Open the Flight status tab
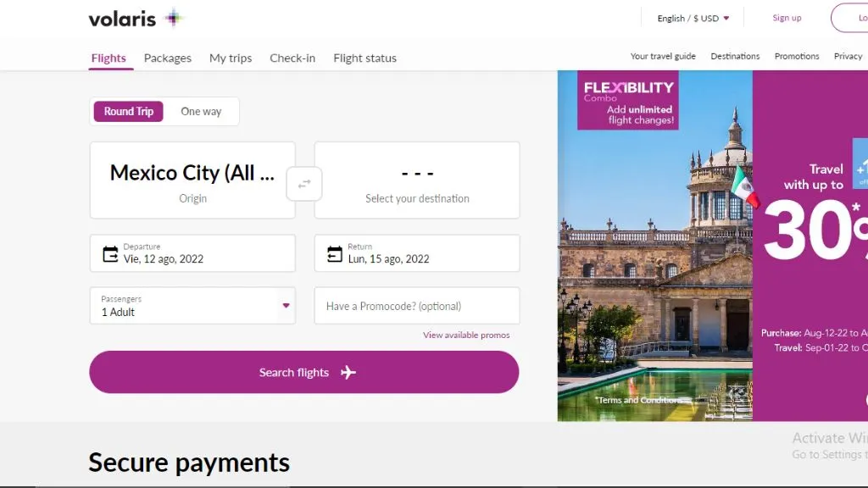This screenshot has width=868, height=488. point(364,58)
